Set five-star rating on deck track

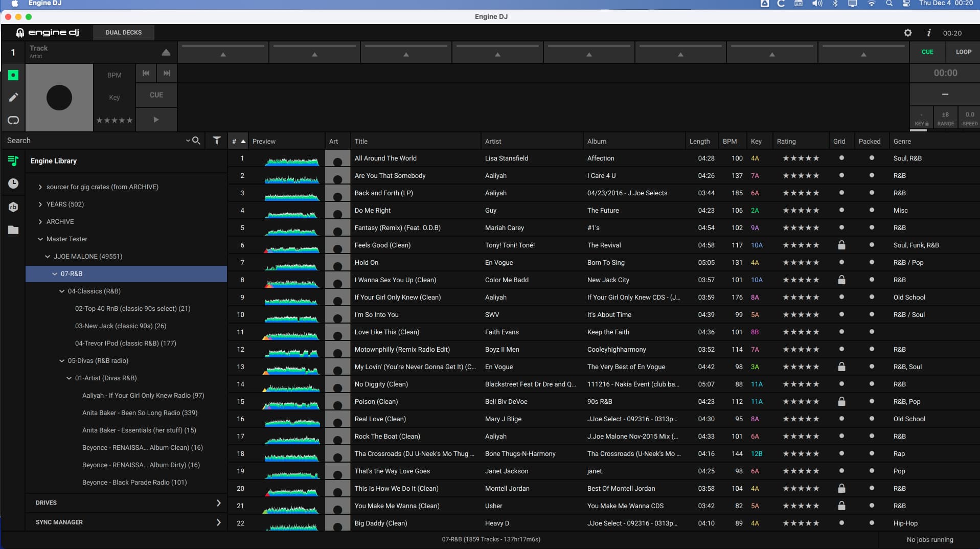(129, 121)
